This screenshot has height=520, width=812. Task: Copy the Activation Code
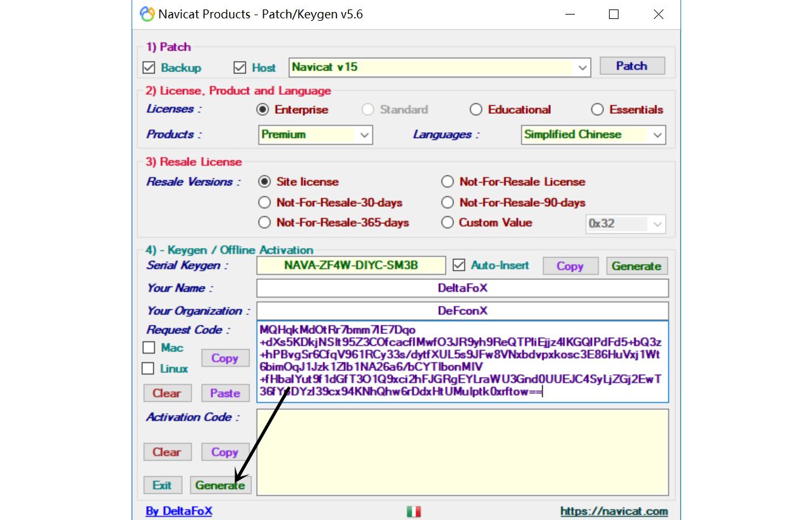pos(225,452)
